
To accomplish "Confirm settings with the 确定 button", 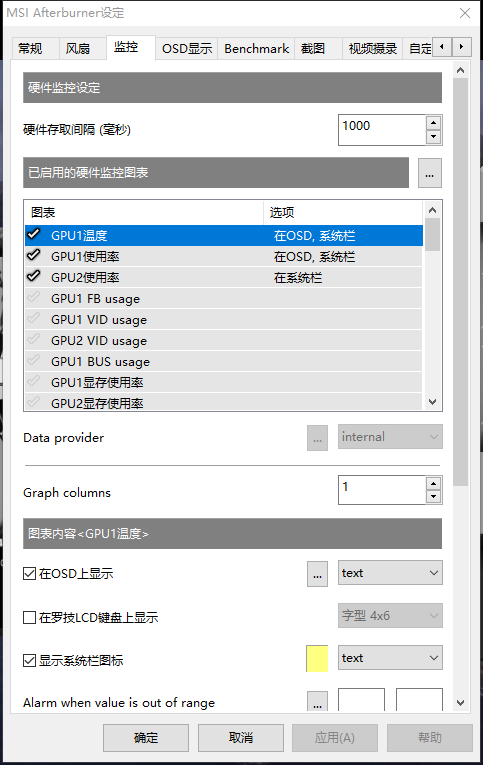I will [x=146, y=738].
